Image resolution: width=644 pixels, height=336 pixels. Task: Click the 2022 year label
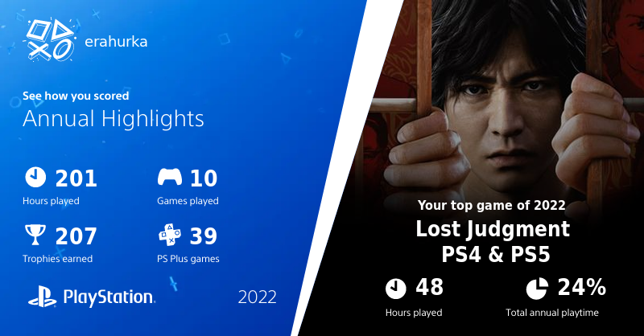tap(258, 297)
